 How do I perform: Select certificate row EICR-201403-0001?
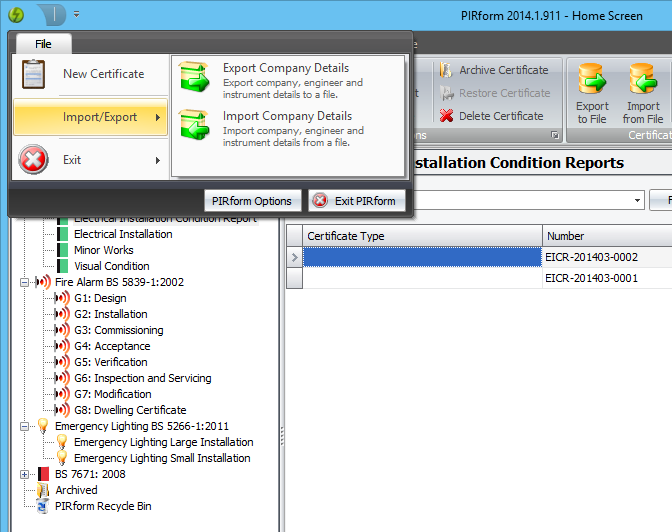click(x=591, y=278)
